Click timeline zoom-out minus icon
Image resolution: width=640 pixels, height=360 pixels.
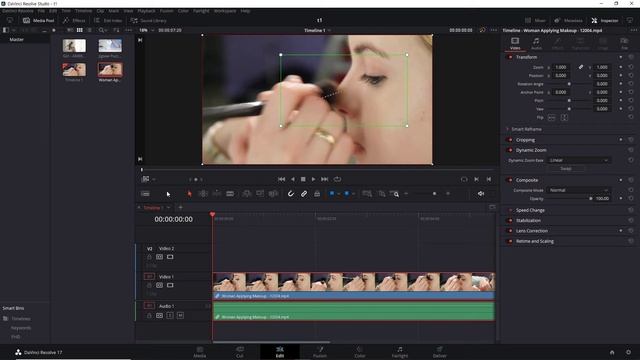pyautogui.click(x=406, y=194)
